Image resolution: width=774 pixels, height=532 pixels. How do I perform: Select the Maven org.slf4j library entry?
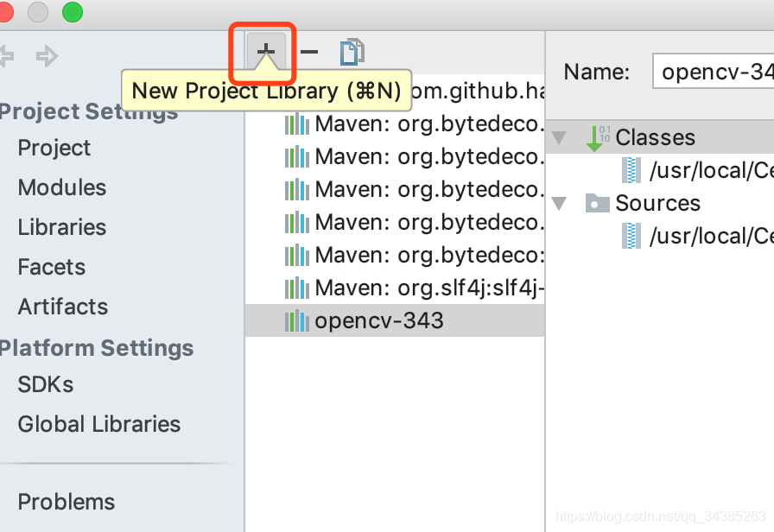[406, 288]
